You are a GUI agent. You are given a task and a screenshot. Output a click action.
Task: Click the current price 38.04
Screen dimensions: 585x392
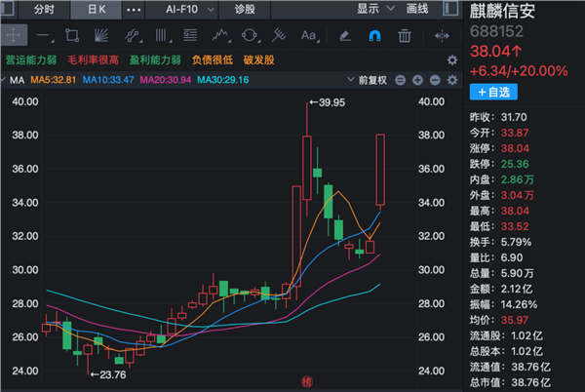click(496, 51)
